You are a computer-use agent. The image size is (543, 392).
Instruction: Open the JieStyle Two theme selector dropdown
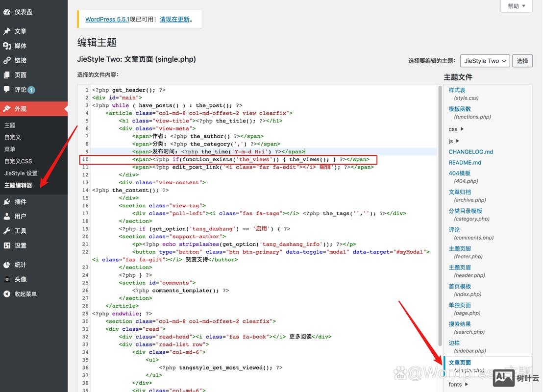(485, 61)
